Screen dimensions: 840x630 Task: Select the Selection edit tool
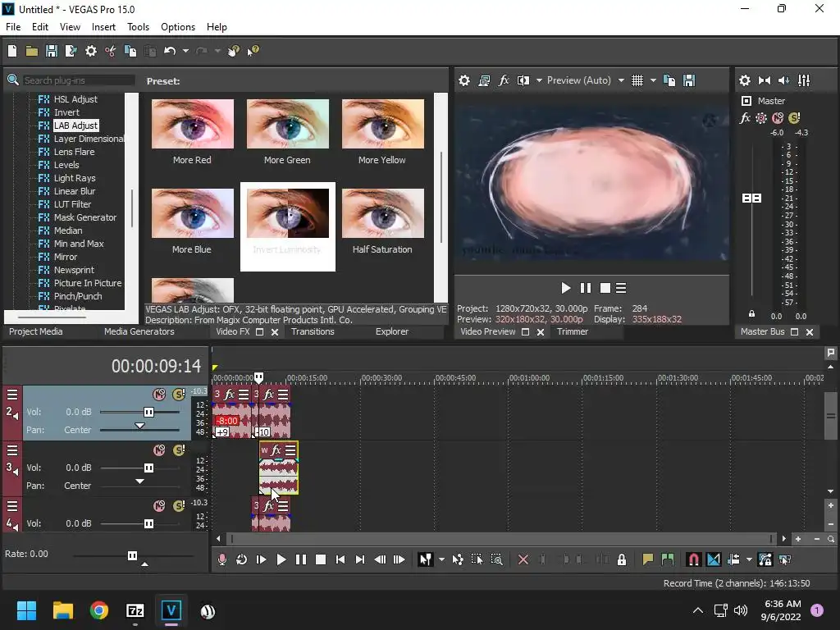(x=477, y=559)
